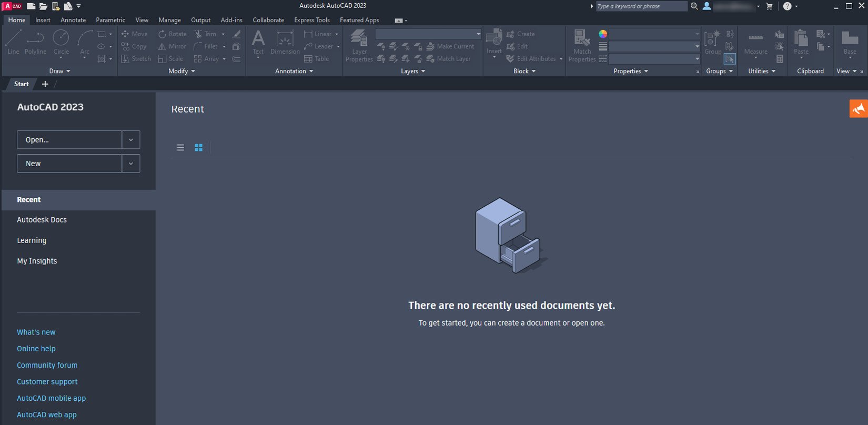Screen dimensions: 868x425
Task: Click the Mirror tool
Action: [x=172, y=46]
